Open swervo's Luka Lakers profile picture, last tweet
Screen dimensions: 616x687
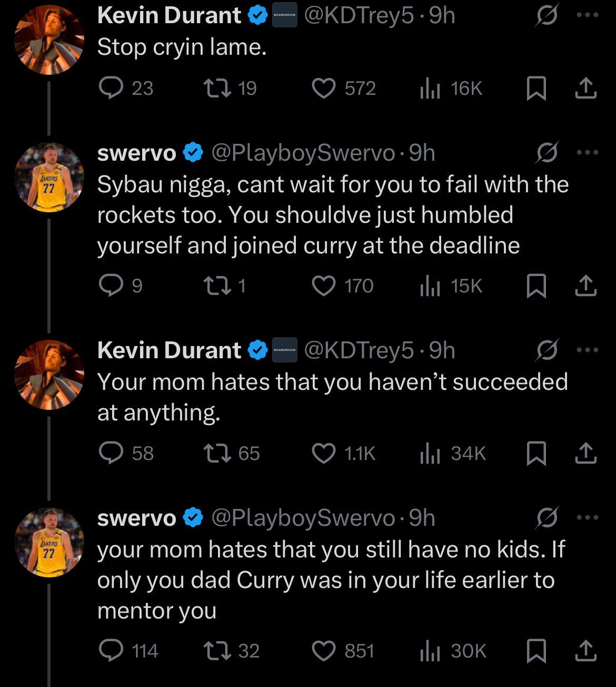click(x=49, y=543)
